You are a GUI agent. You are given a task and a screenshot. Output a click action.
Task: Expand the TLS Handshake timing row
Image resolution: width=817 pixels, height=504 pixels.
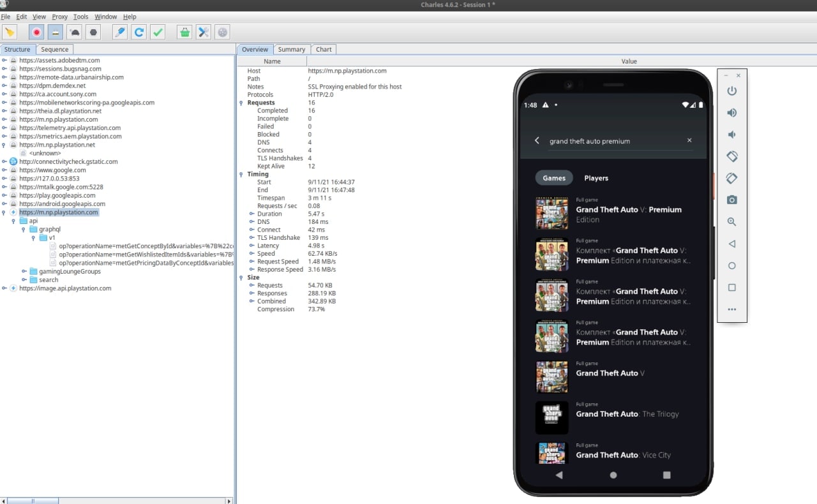coord(251,237)
